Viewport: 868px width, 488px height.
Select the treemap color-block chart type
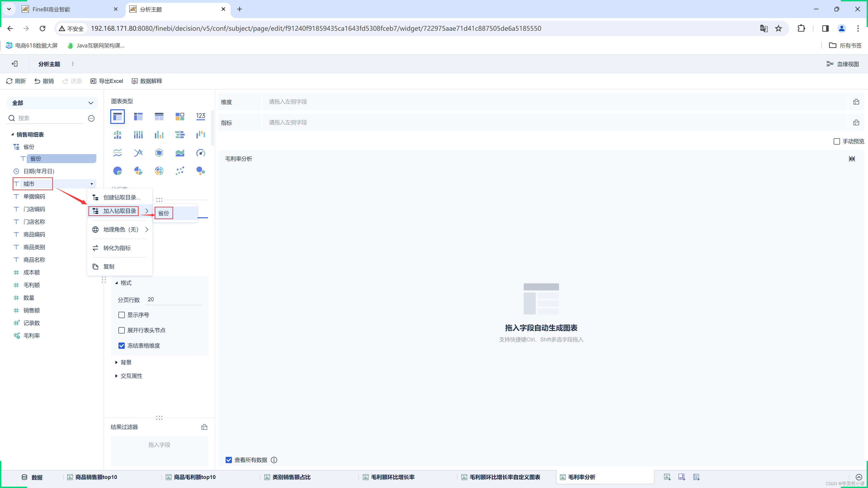point(180,117)
